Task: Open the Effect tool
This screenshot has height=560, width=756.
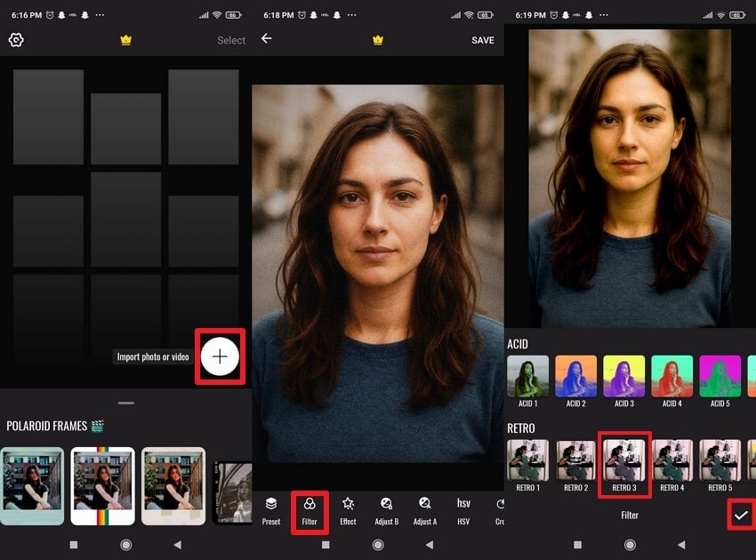Action: pyautogui.click(x=348, y=512)
